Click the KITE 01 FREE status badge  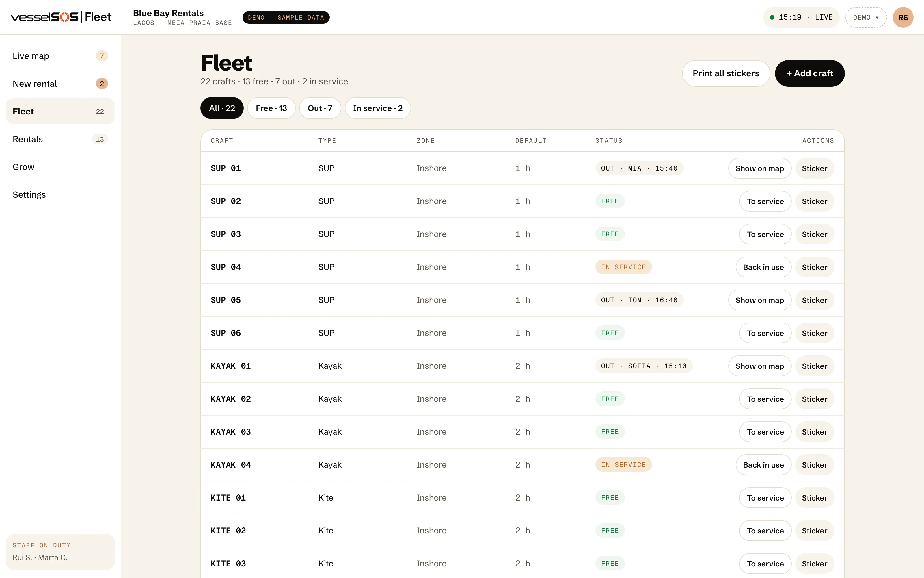point(610,498)
